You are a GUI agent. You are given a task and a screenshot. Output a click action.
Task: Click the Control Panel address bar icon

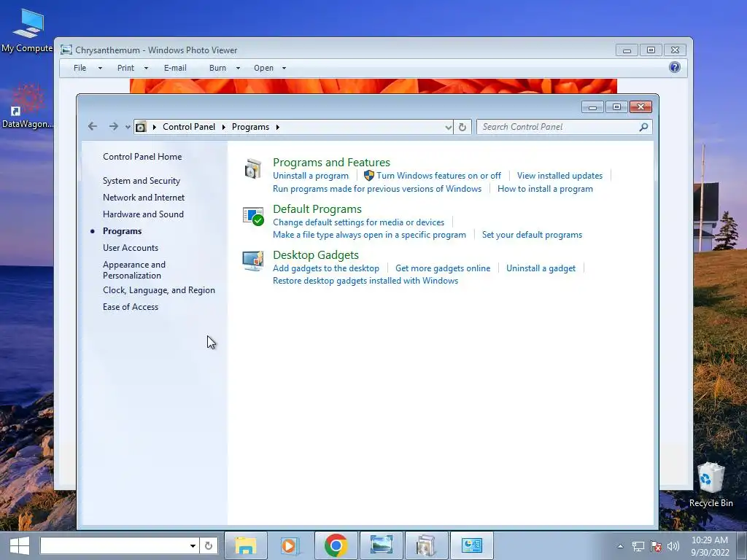[x=141, y=127]
